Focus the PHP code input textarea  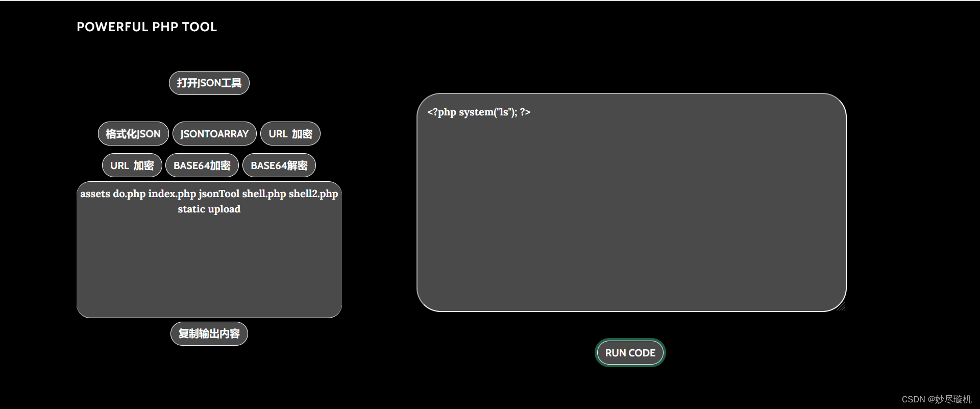coord(631,202)
